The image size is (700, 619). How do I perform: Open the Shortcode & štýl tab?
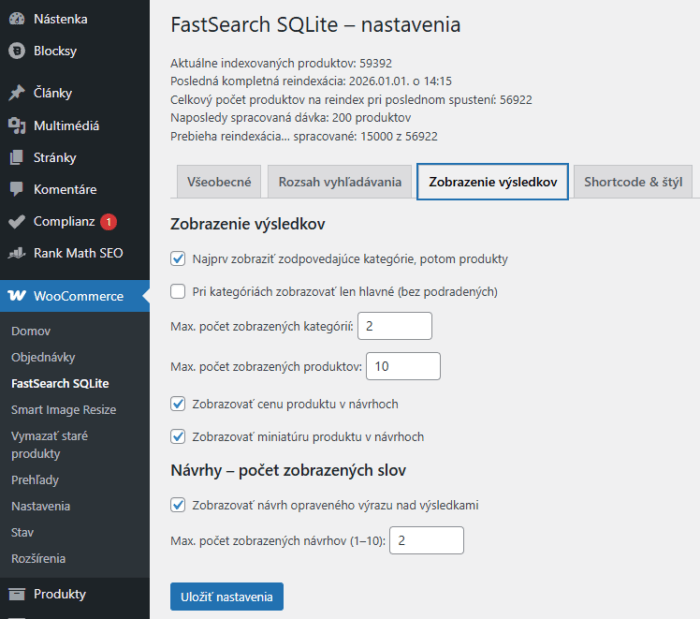click(x=633, y=182)
